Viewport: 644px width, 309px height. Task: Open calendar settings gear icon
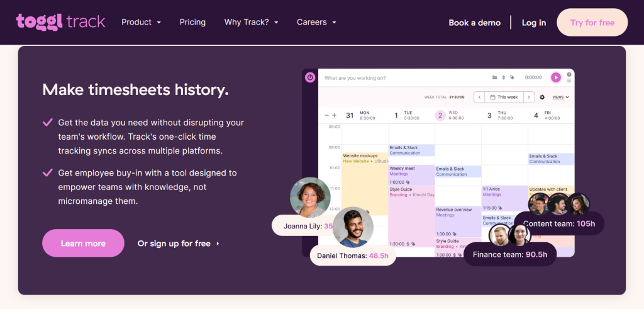542,98
